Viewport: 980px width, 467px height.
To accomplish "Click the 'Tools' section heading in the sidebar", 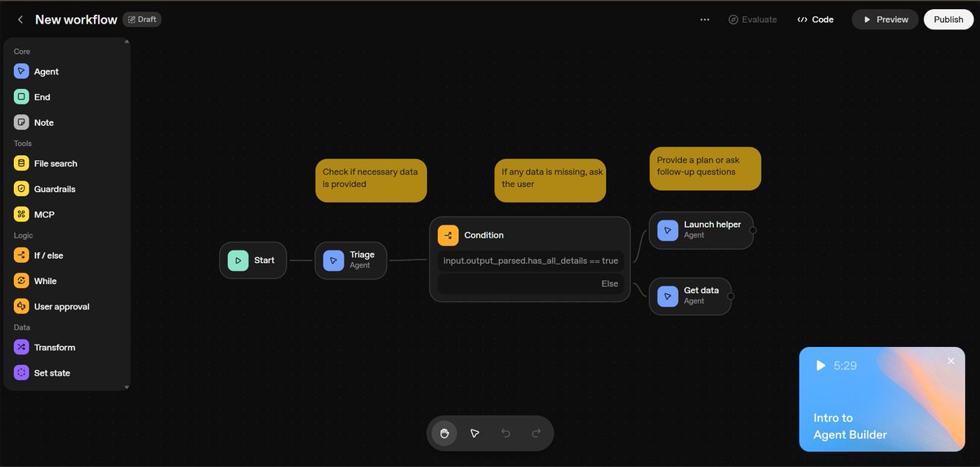I will point(23,144).
